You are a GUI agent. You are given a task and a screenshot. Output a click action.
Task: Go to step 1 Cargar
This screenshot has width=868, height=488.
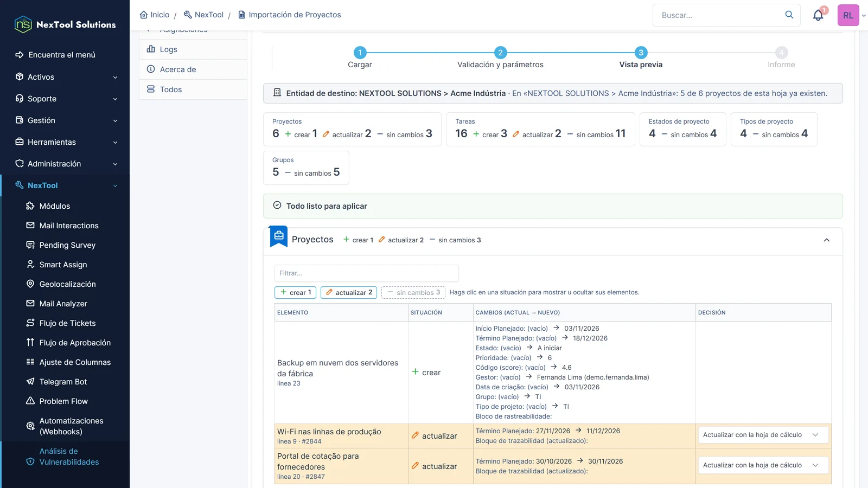point(360,57)
